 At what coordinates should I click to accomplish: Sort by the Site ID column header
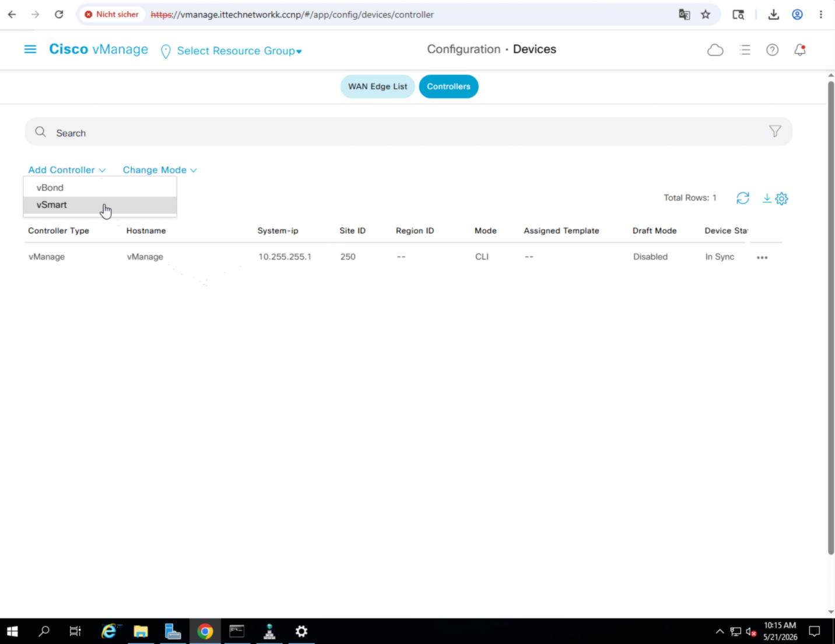(x=352, y=231)
